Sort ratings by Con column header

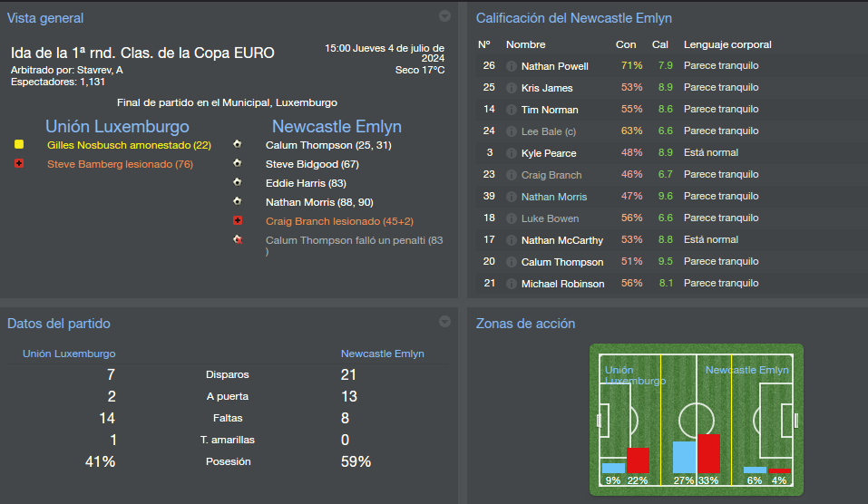coord(626,44)
